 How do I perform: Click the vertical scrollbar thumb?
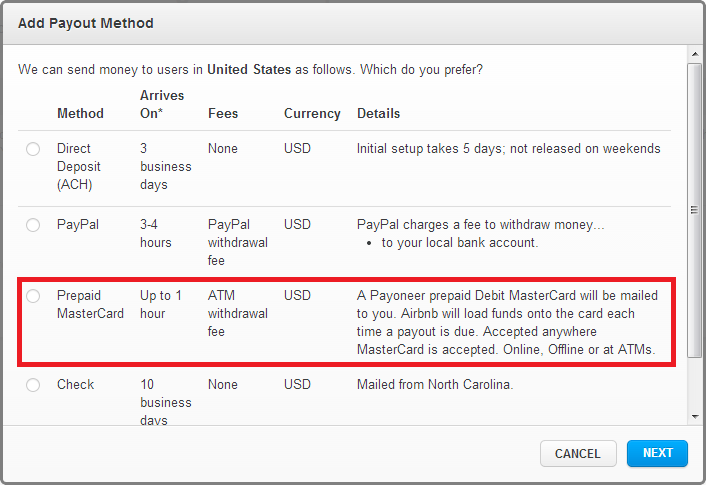point(694,210)
